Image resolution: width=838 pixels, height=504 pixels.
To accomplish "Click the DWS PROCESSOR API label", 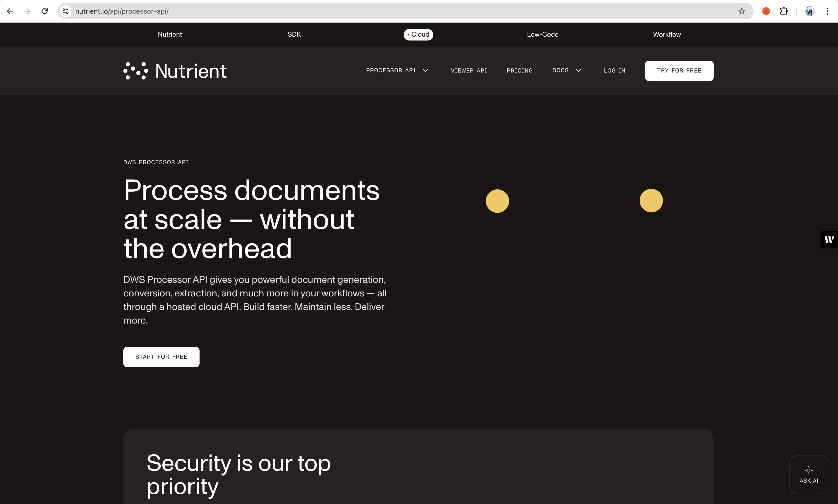I will (156, 162).
